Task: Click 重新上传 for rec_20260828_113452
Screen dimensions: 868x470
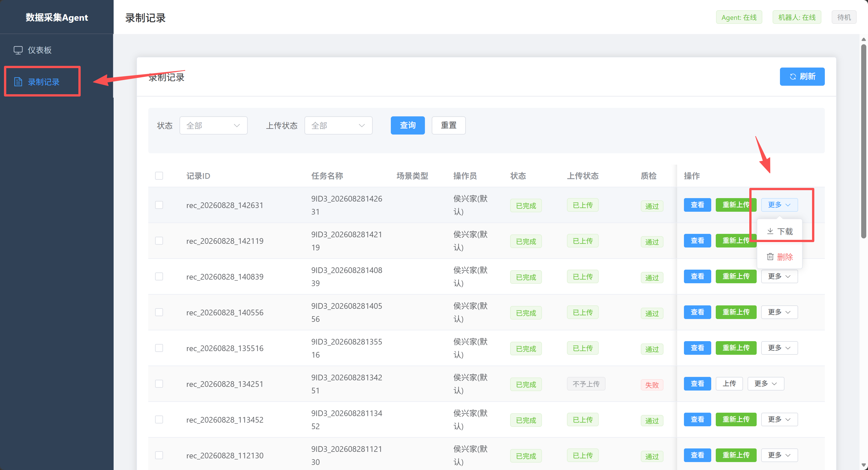Action: 736,419
